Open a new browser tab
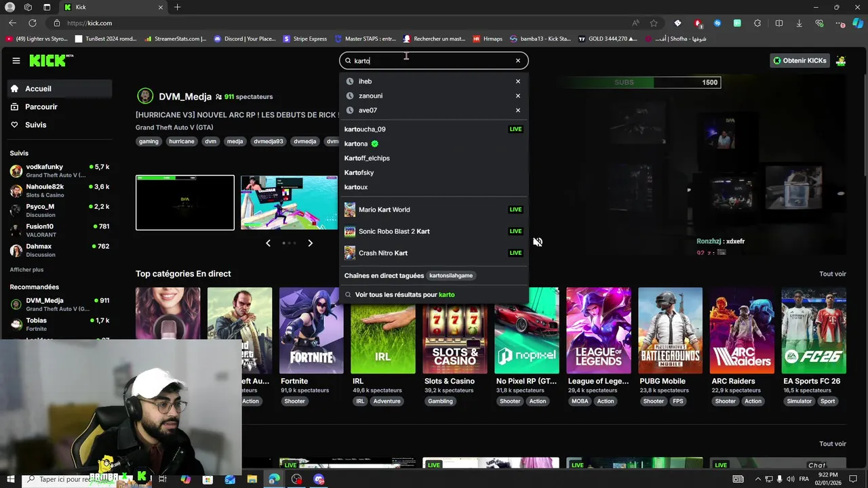Screen dimensions: 868x488 click(177, 7)
